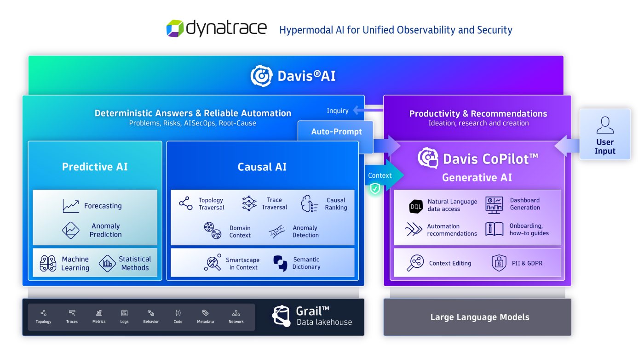Select the Logs item in the Grail strip
The height and width of the screenshot is (356, 644).
(124, 316)
